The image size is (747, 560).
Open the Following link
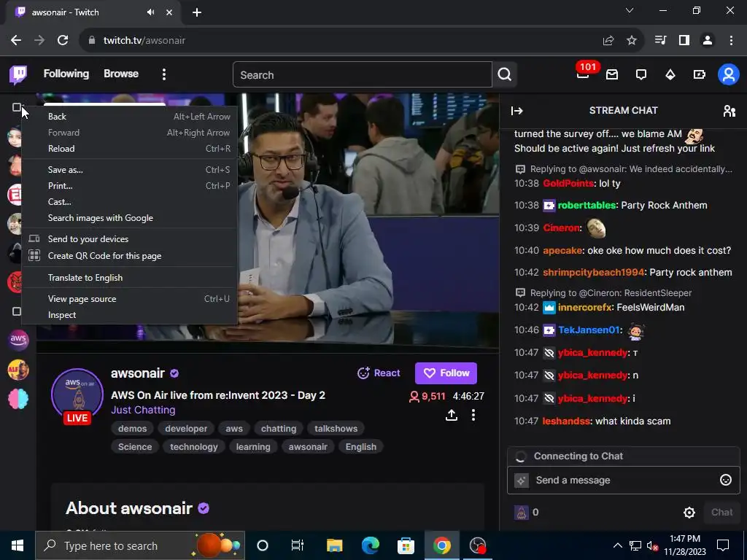(66, 74)
